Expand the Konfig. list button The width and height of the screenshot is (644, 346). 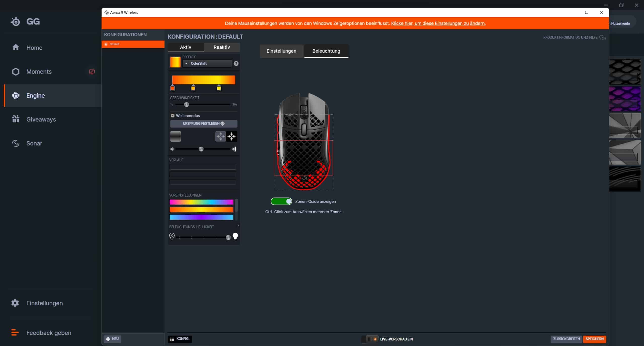[180, 339]
